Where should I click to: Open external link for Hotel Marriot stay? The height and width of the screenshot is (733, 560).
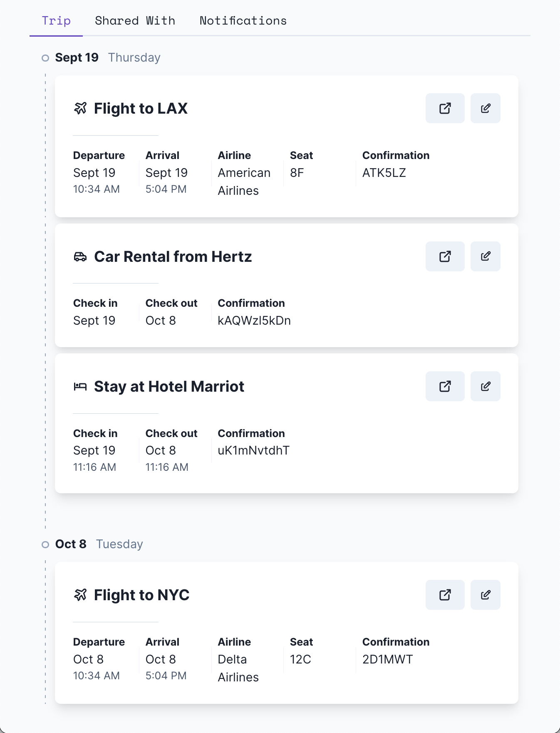point(445,386)
